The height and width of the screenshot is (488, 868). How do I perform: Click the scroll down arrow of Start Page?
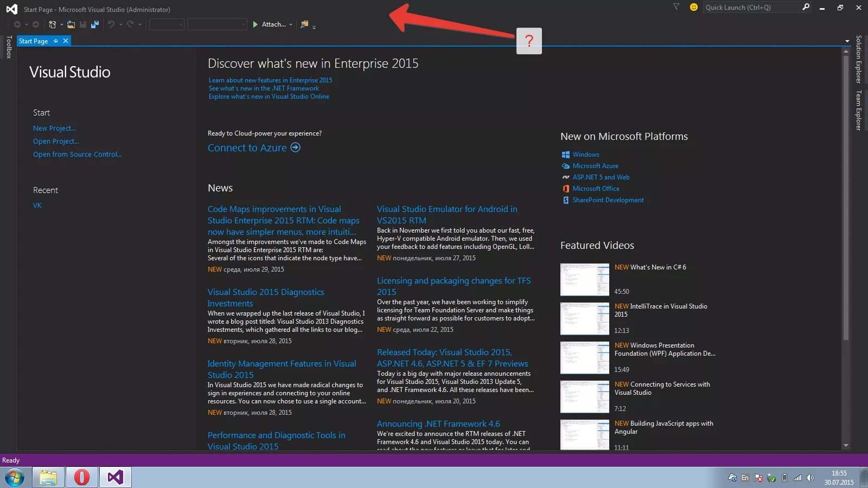pos(846,446)
